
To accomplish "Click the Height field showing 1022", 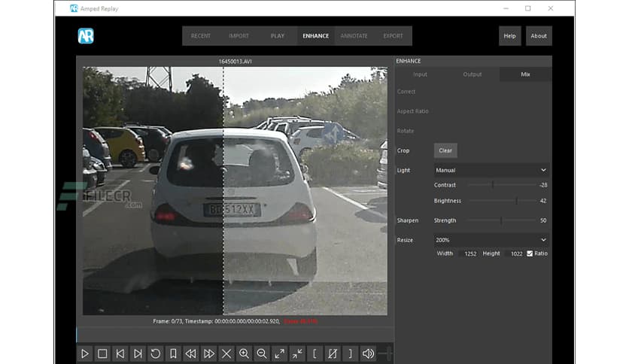I will pyautogui.click(x=516, y=253).
